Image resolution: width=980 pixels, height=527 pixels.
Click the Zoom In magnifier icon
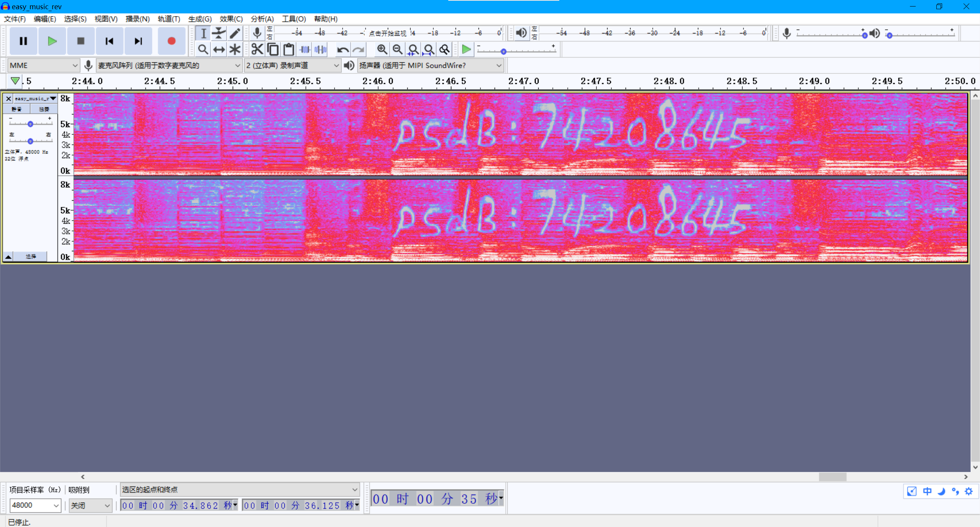point(382,49)
